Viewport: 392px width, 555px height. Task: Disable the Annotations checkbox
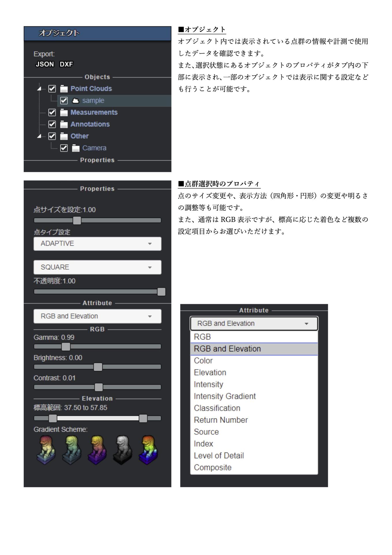pos(52,124)
